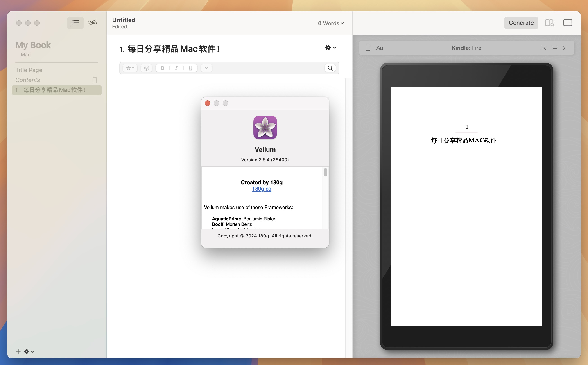Toggle italic formatting in editor
This screenshot has height=365, width=588.
point(176,68)
